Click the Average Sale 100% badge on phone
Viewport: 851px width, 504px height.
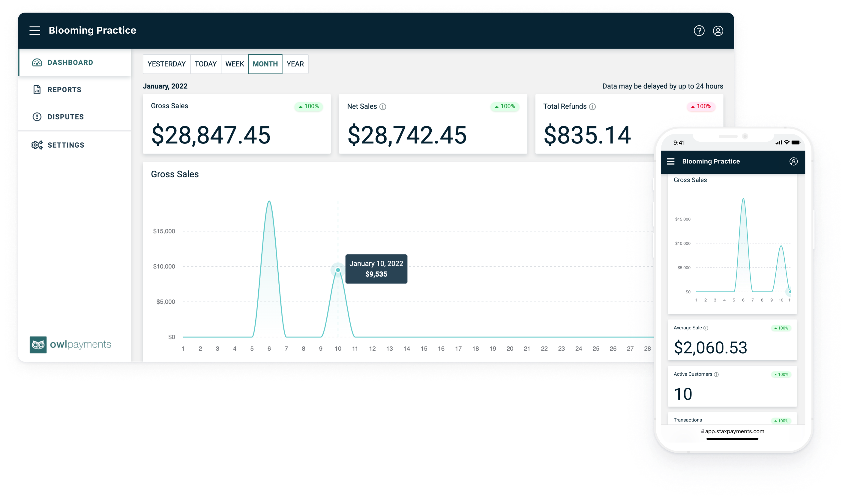pos(781,328)
